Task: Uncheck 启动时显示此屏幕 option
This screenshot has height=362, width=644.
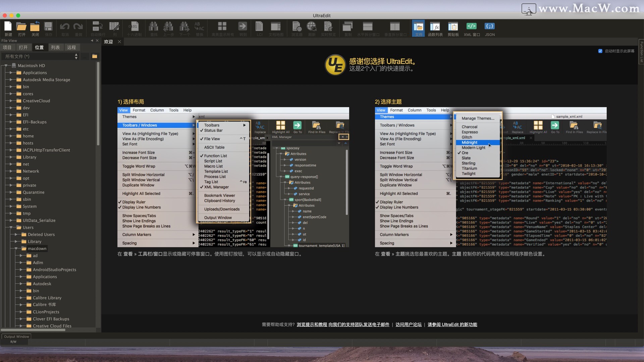Action: coord(601,51)
